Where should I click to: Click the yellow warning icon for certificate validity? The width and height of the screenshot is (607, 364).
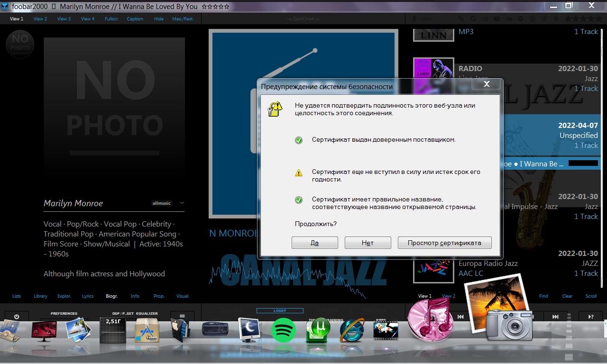(x=299, y=173)
